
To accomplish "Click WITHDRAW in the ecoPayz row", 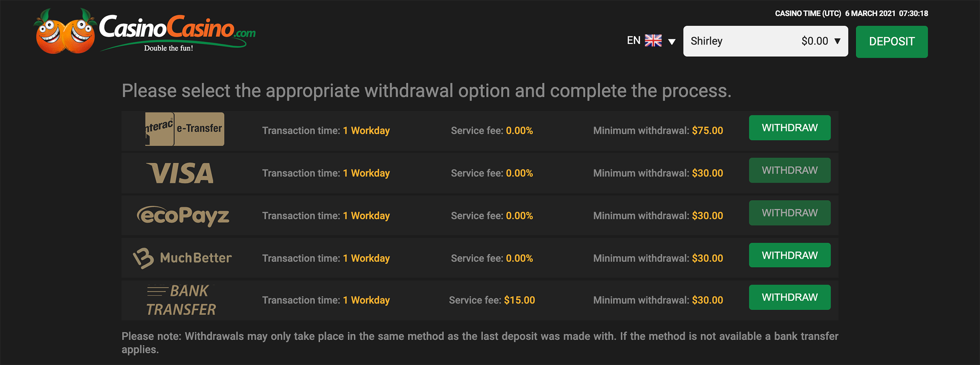I will pos(789,213).
